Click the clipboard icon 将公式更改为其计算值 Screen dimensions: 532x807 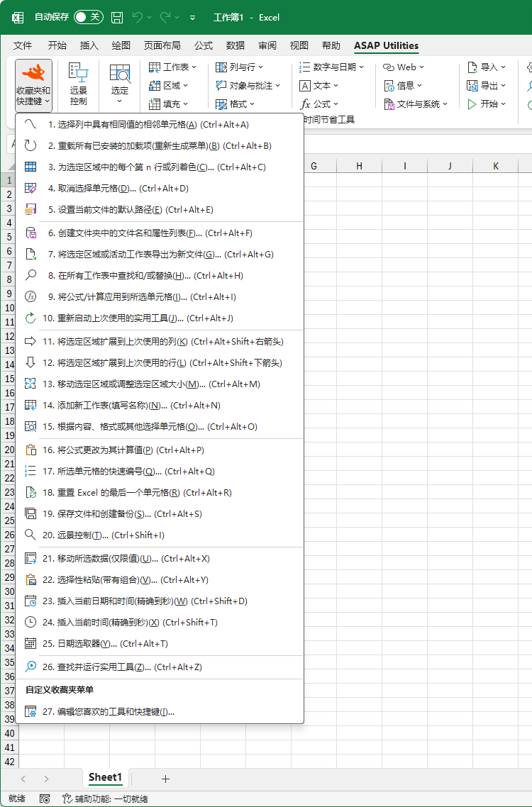click(x=31, y=450)
